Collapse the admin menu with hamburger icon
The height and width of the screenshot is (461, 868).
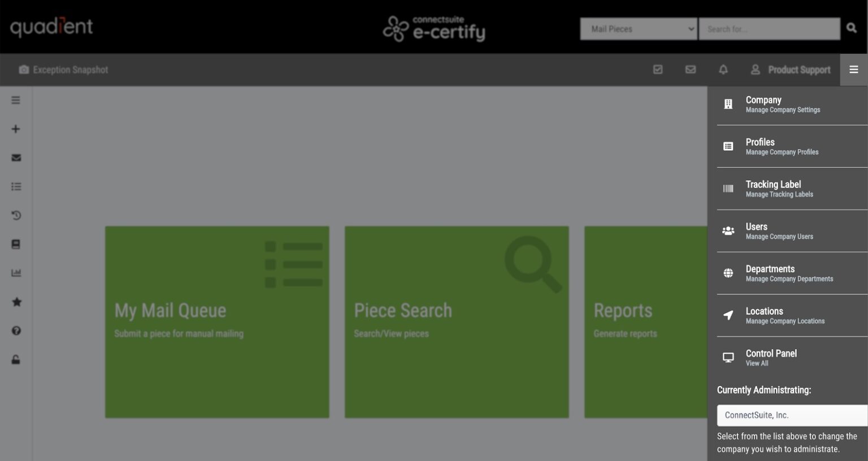tap(854, 69)
